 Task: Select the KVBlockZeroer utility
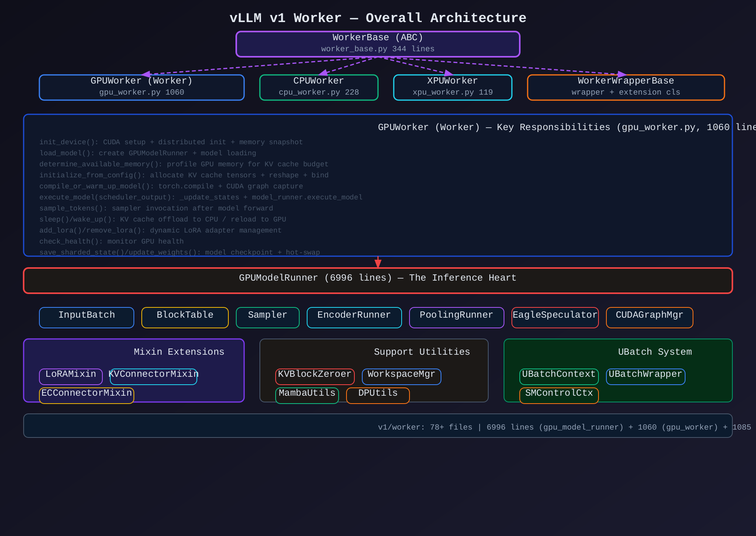click(315, 376)
